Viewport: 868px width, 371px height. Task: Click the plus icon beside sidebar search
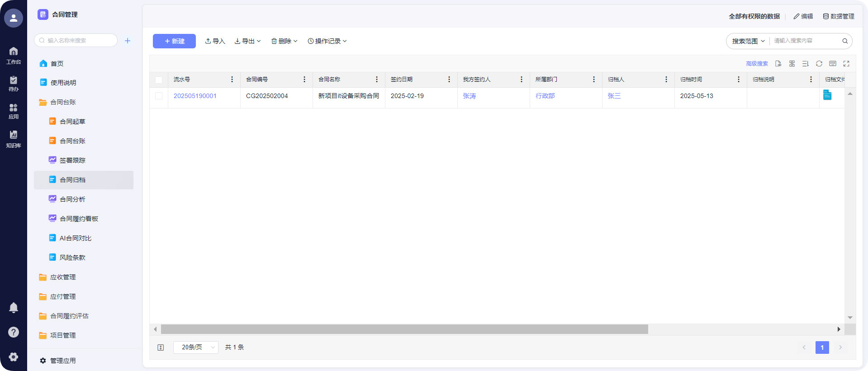[128, 41]
